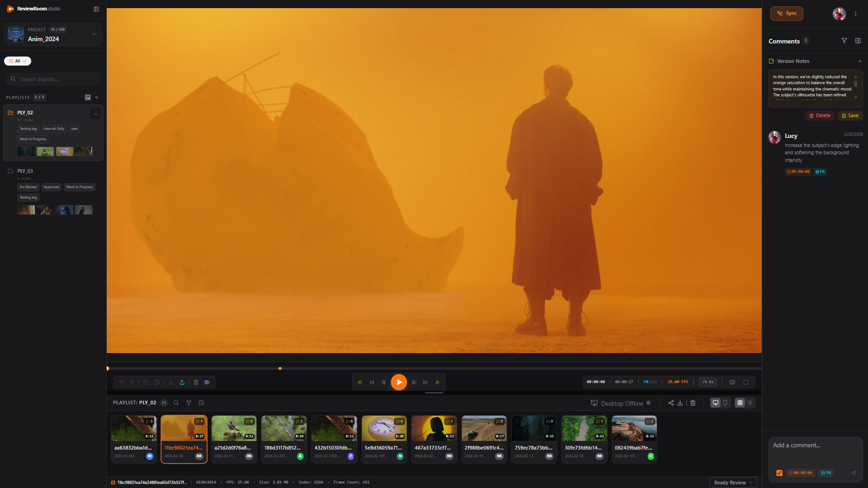Click the Sync button

tap(787, 14)
